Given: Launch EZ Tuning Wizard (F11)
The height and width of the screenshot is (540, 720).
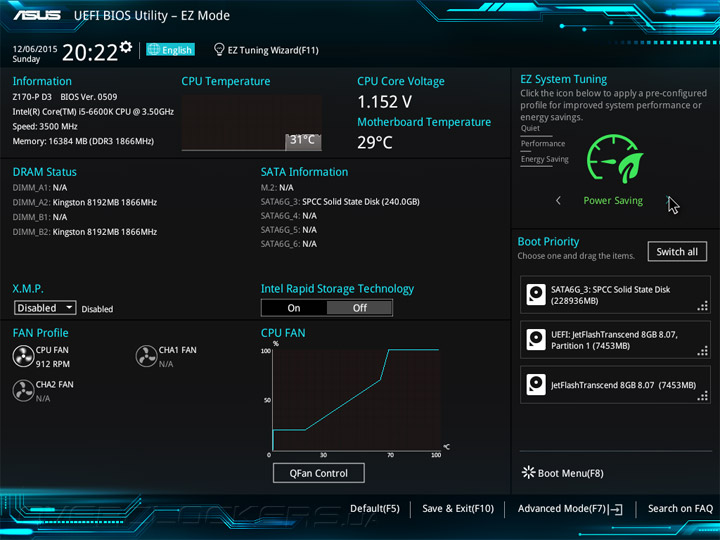Looking at the screenshot, I should coord(266,50).
